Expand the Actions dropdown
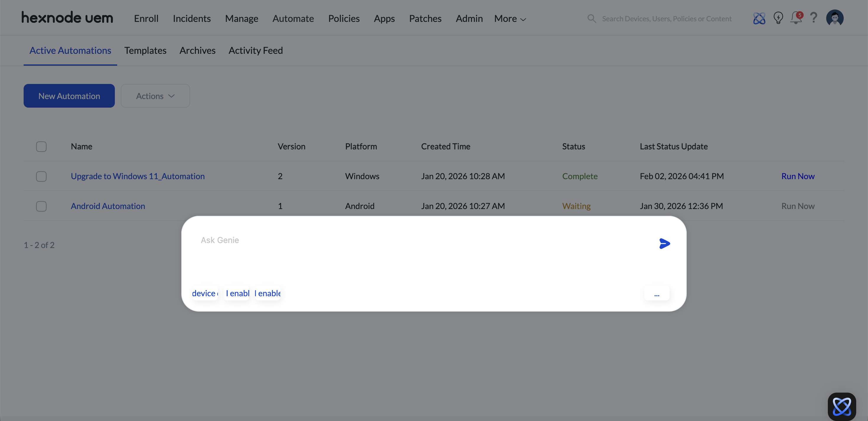 click(155, 96)
